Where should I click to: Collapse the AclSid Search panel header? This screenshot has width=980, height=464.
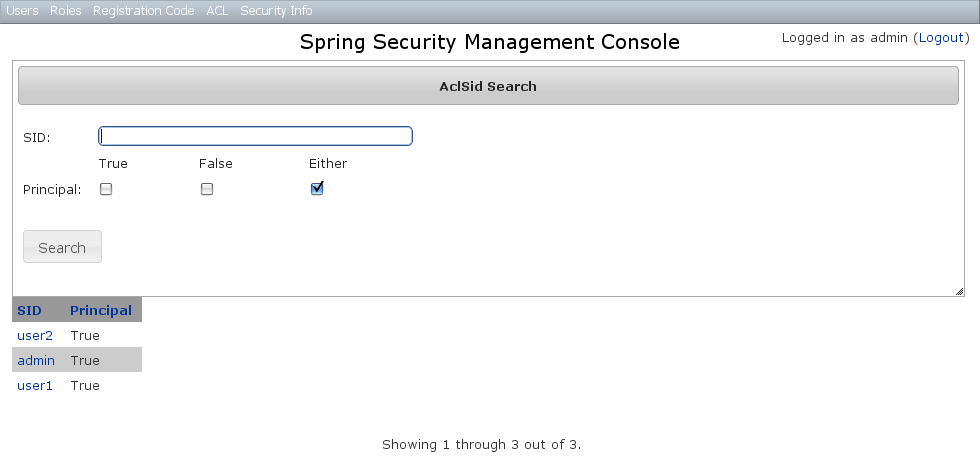tap(488, 86)
